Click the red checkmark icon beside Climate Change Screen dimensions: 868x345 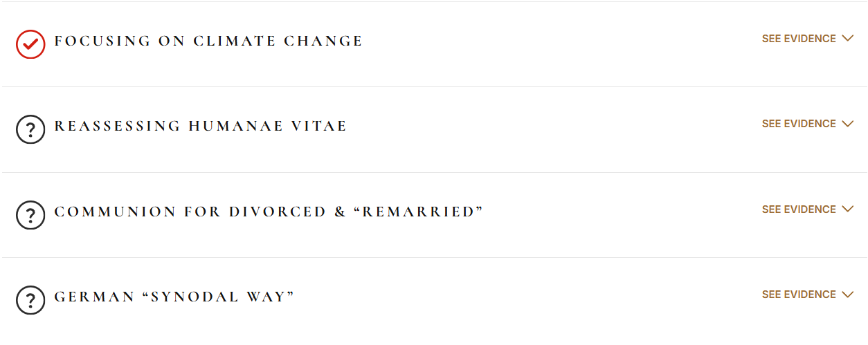coord(30,44)
